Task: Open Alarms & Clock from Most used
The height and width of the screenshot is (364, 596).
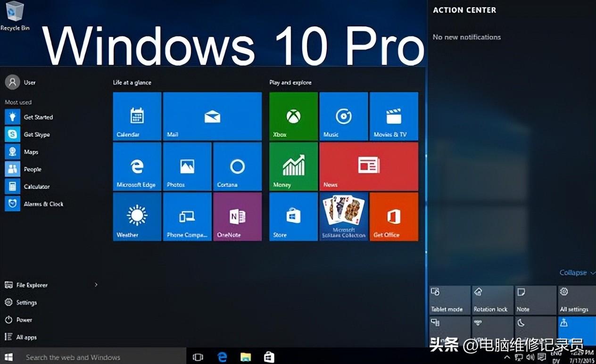Action: [34, 204]
